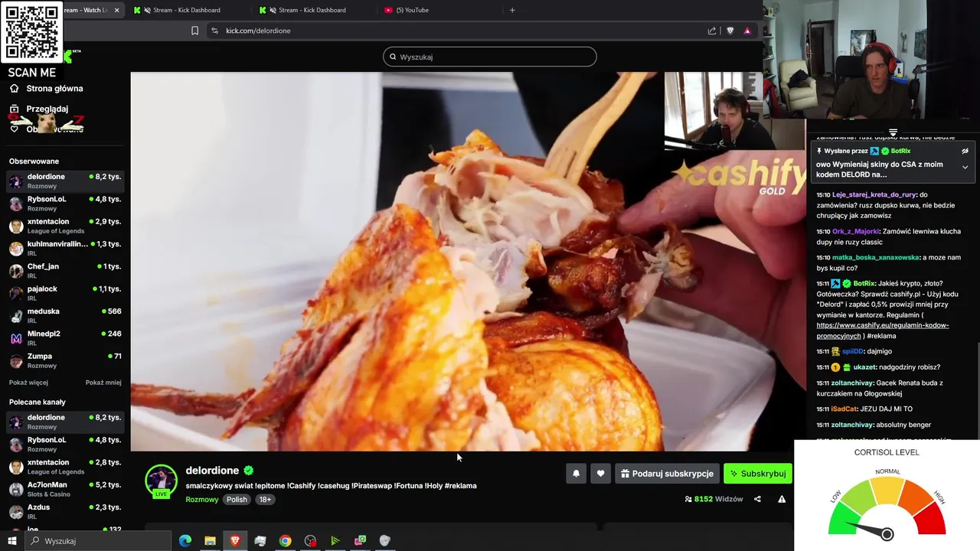
Task: Switch to first Stream - Kick Dashboard tab
Action: point(186,10)
